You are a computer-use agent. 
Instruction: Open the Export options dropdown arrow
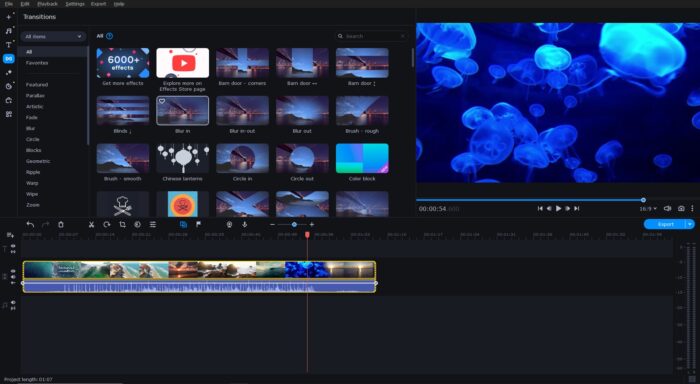tap(690, 224)
